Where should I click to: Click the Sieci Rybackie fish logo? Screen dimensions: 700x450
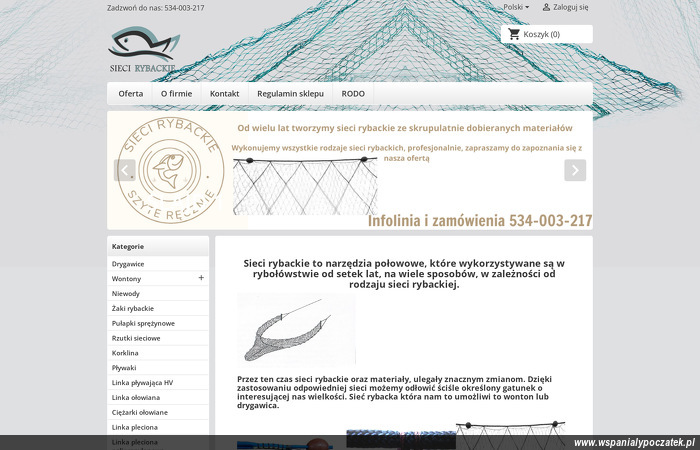click(144, 49)
